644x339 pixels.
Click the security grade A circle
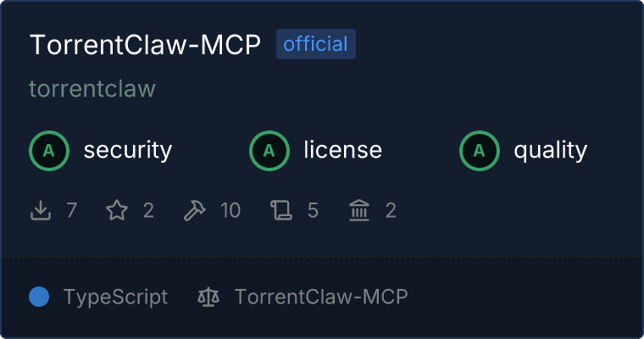point(49,151)
